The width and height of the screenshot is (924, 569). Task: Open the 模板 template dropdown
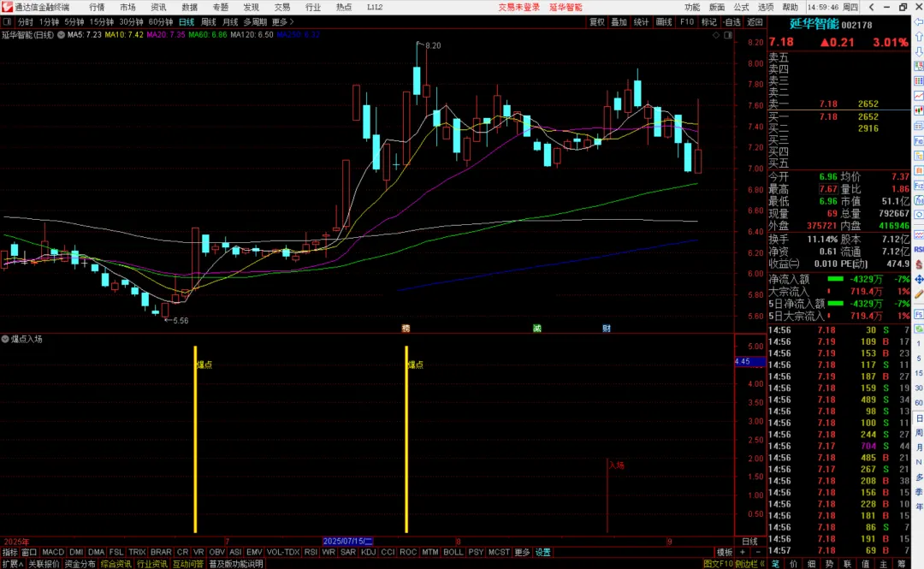[725, 553]
